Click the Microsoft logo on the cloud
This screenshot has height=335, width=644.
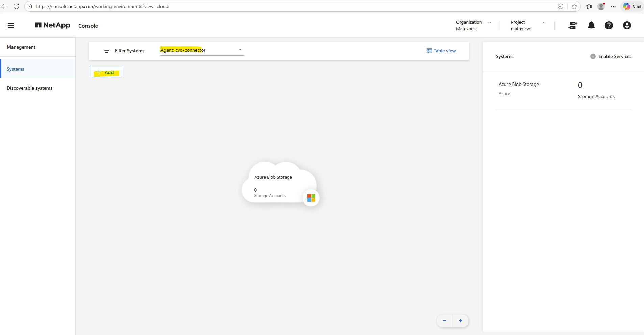(x=311, y=198)
